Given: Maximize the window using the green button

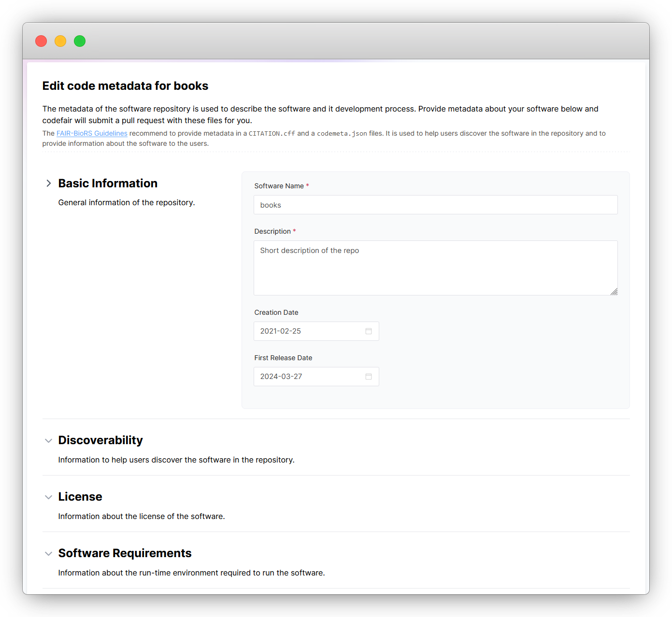Looking at the screenshot, I should coord(80,41).
